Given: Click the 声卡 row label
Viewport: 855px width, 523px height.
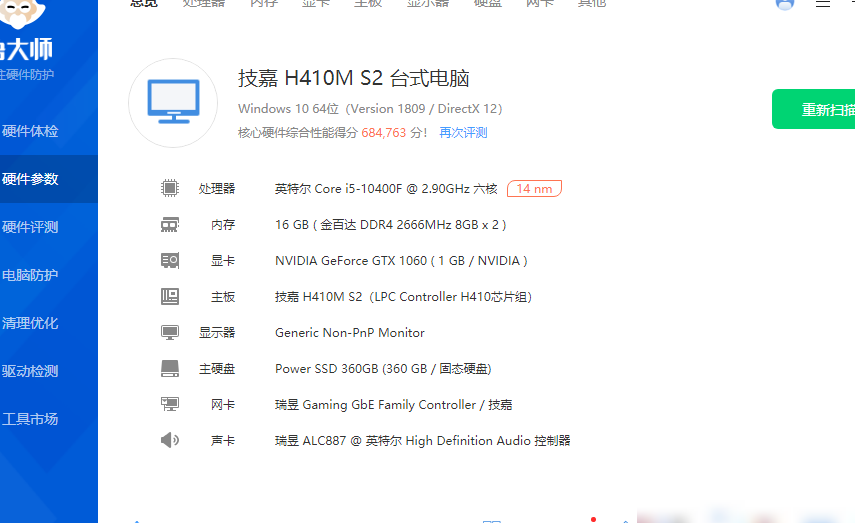Looking at the screenshot, I should (x=223, y=441).
